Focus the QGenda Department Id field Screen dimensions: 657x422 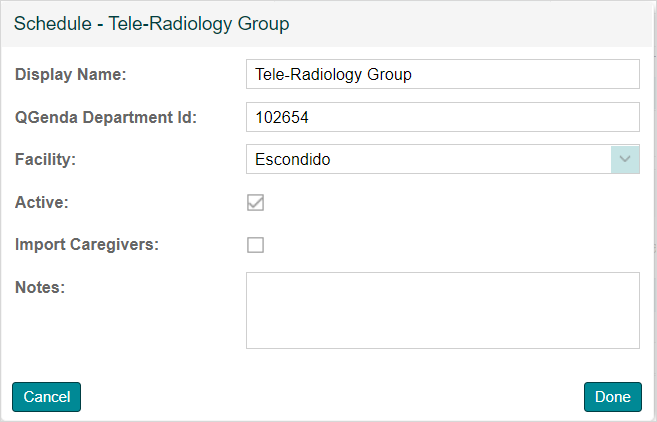[441, 117]
